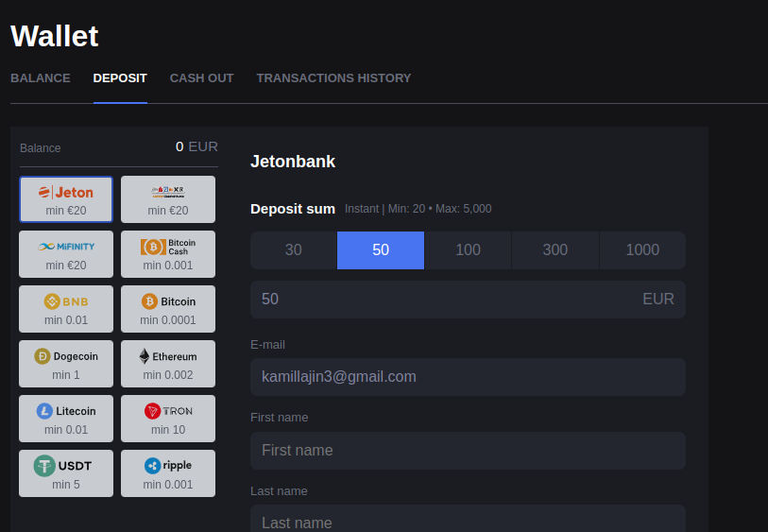Select ripple payment option
Screen dimensions: 768x532
tap(168, 473)
